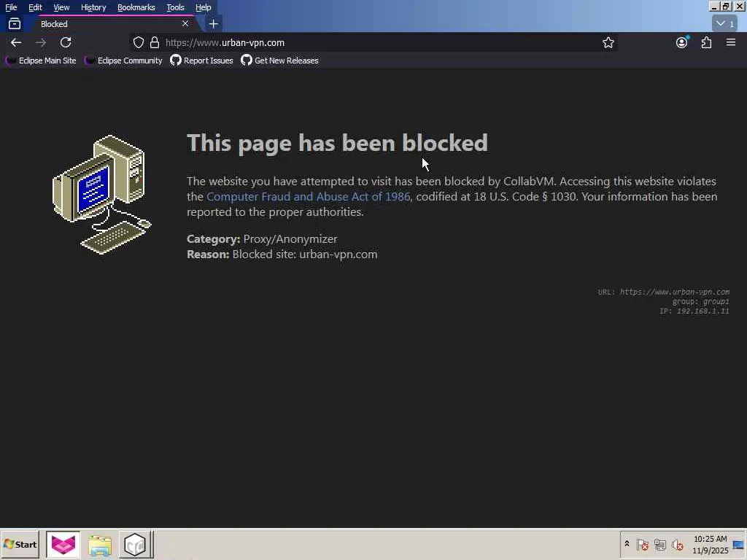Open the Tools menu
Image resolution: width=747 pixels, height=560 pixels.
[175, 7]
